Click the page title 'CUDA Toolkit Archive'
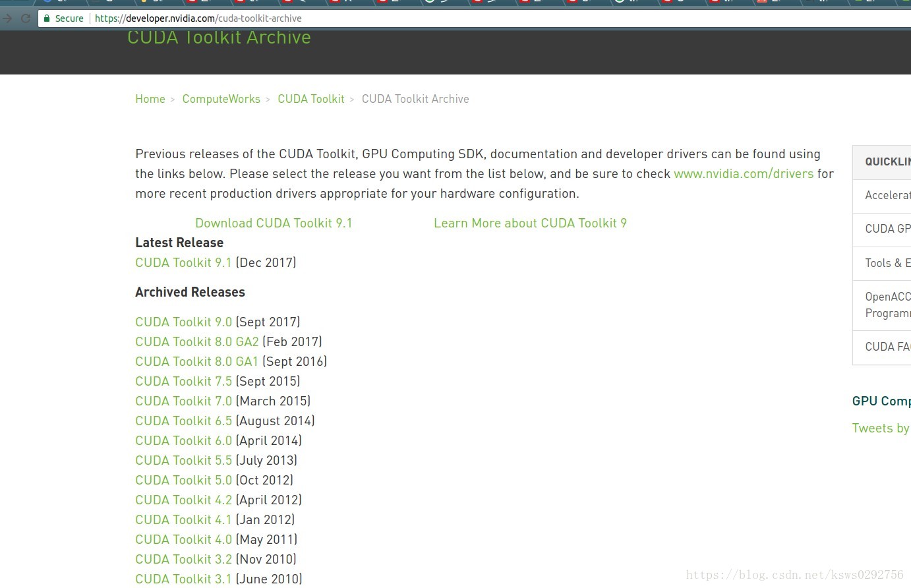Screen dimensions: 911x588 (219, 38)
